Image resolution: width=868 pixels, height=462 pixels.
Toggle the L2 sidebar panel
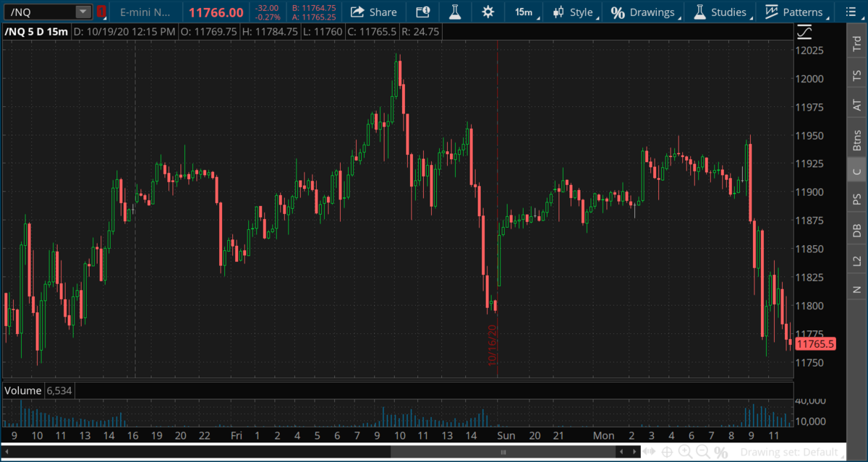(856, 260)
